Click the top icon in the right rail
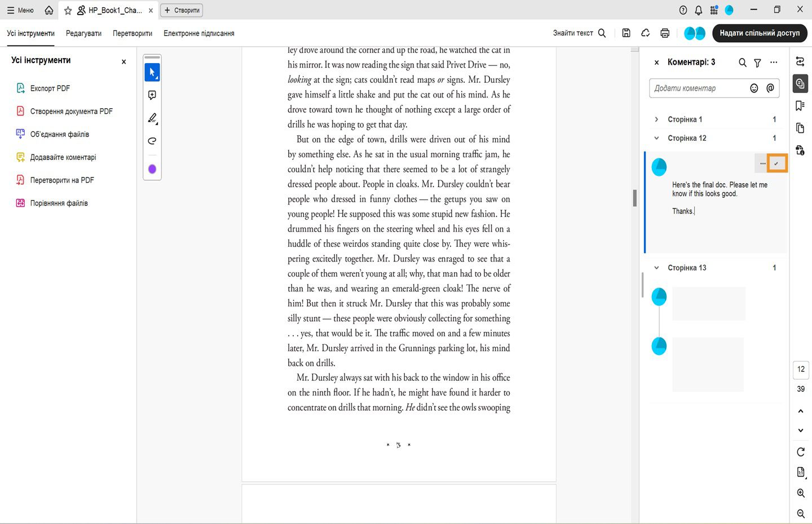812x524 pixels. point(800,61)
